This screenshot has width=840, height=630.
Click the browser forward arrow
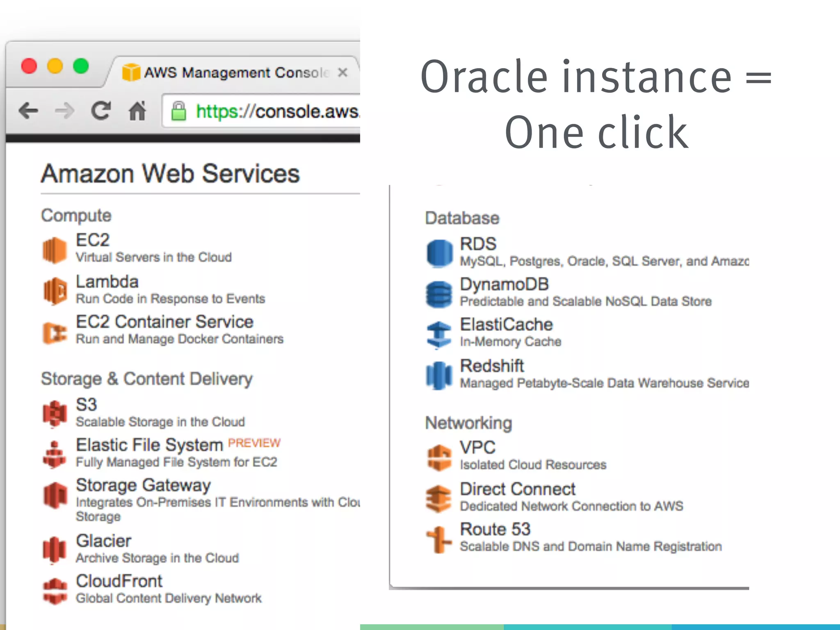(64, 111)
